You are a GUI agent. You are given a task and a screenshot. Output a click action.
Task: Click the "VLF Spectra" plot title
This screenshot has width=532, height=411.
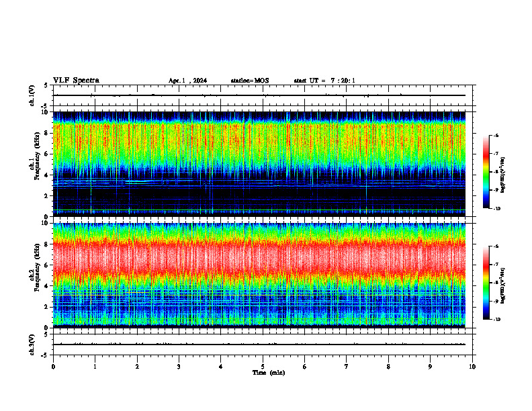tap(76, 81)
